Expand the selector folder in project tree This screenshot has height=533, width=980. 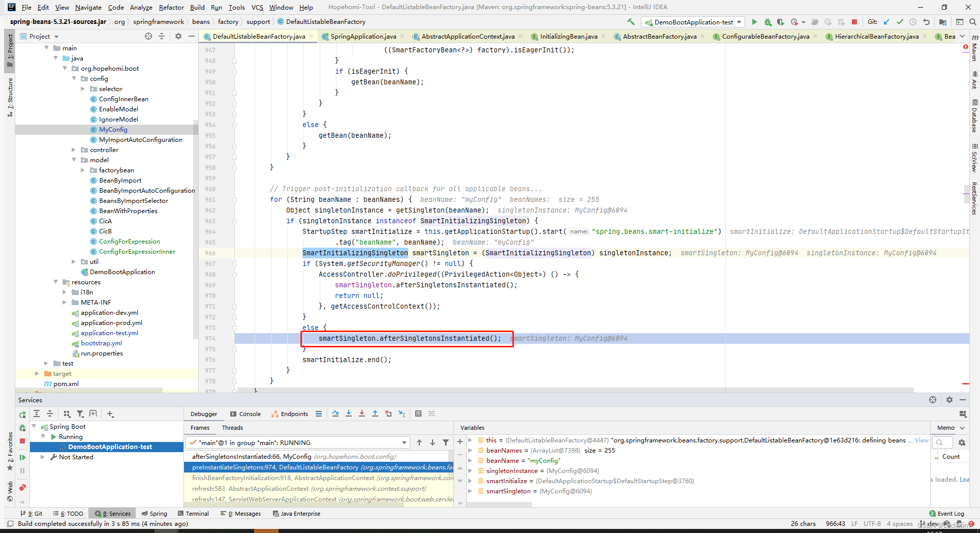[83, 88]
